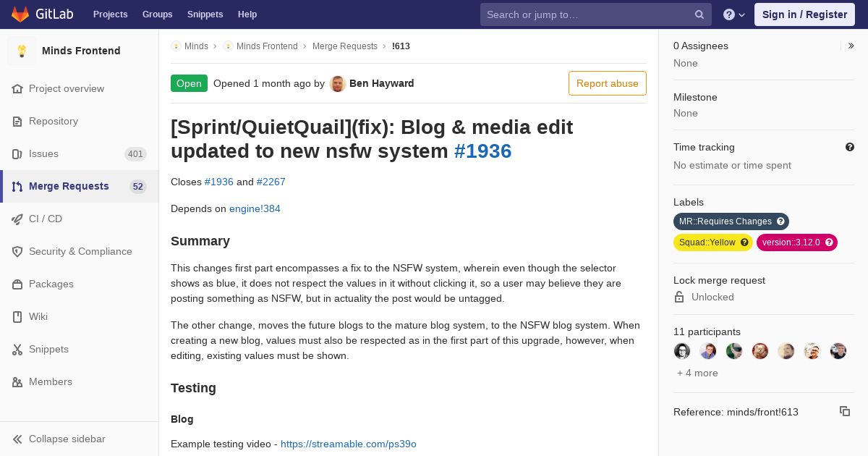This screenshot has width=868, height=456.
Task: Click the green Open status badge
Action: (x=189, y=83)
